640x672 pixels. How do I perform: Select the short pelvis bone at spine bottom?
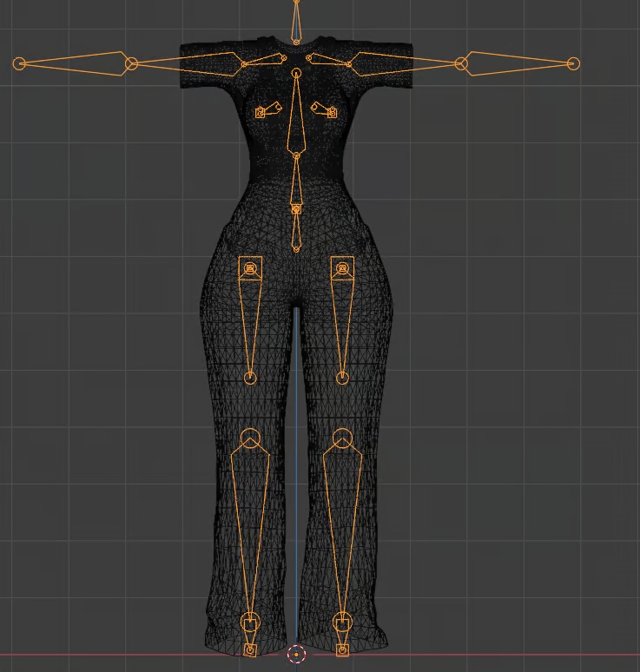[296, 229]
